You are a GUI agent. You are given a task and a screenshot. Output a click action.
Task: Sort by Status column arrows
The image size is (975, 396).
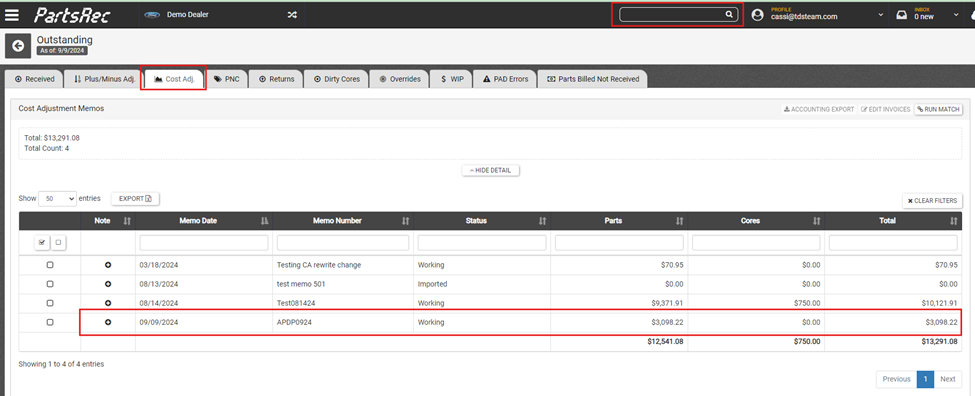pos(542,221)
